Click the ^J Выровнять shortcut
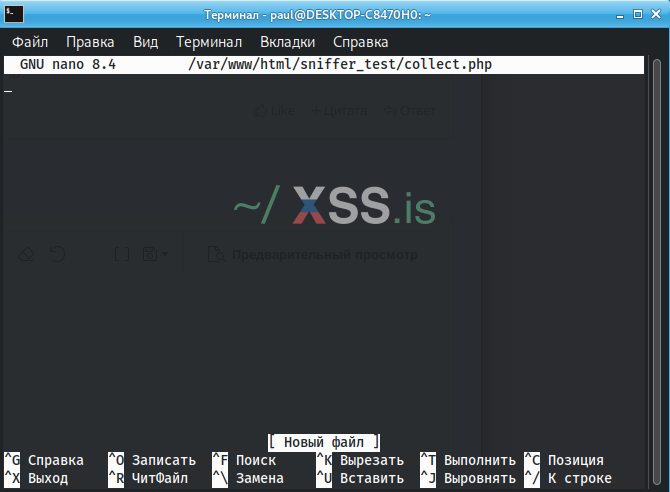Screen dimensions: 670x492 click(468, 478)
